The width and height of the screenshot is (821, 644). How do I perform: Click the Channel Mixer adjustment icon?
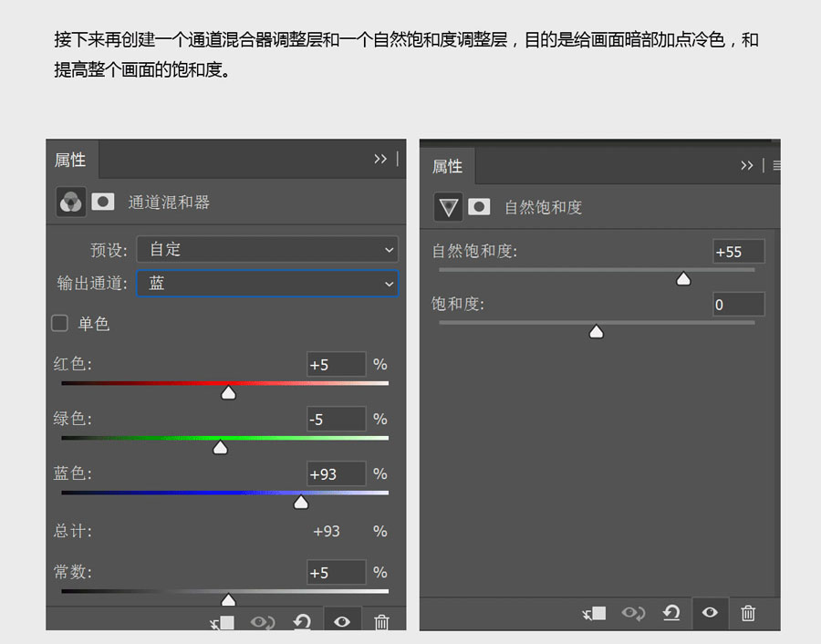click(x=70, y=202)
